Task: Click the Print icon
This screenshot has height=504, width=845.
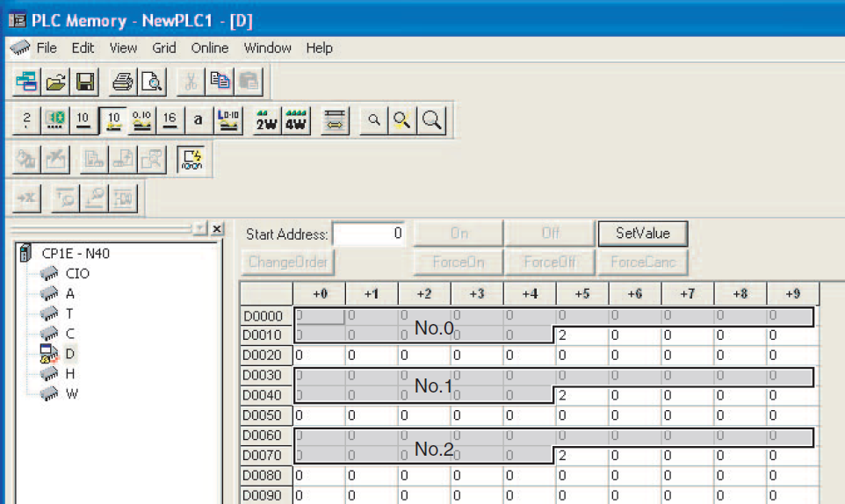Action: [123, 82]
